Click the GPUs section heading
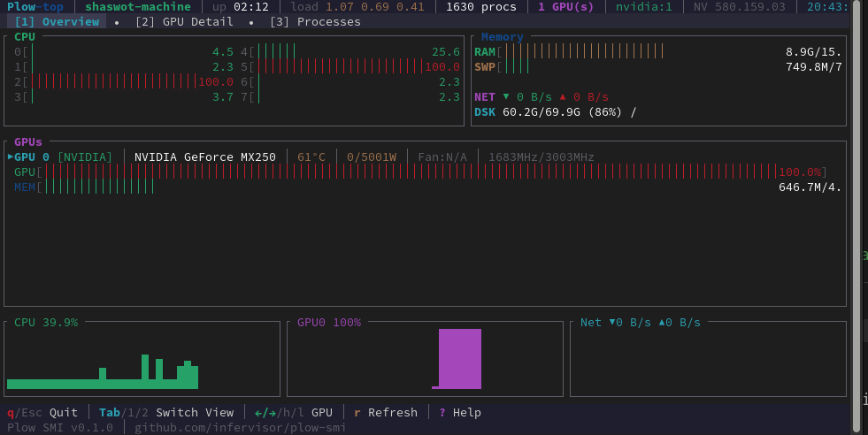Image resolution: width=868 pixels, height=435 pixels. coord(27,141)
